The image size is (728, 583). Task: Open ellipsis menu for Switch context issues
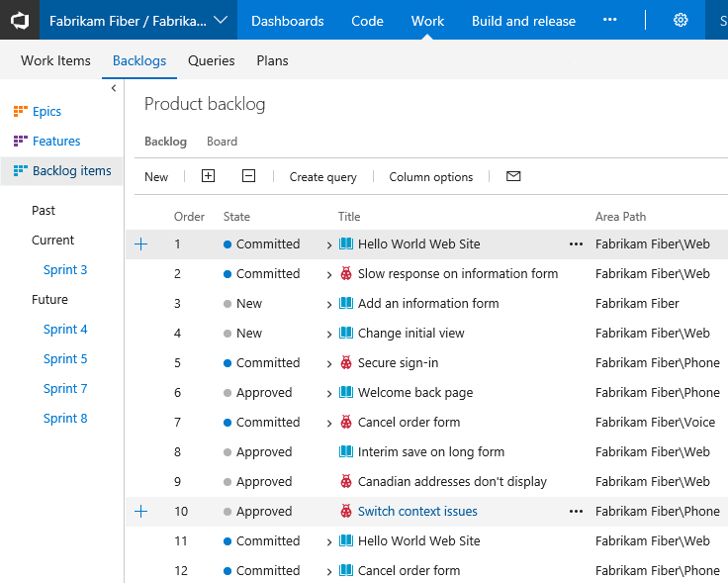(576, 512)
